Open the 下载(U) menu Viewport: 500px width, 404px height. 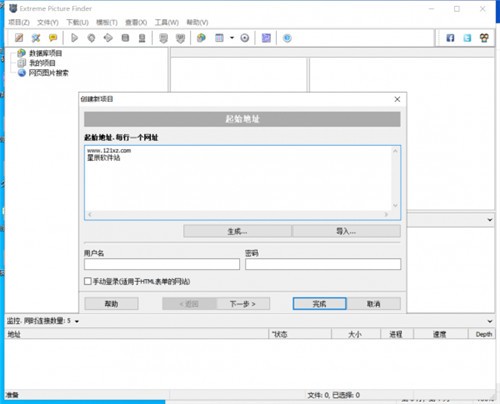(77, 22)
